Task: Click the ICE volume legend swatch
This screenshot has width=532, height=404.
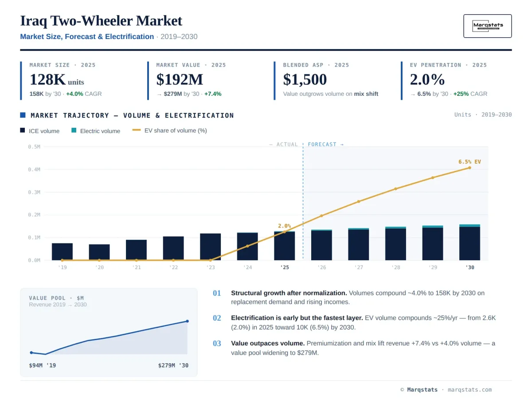Action: point(23,131)
